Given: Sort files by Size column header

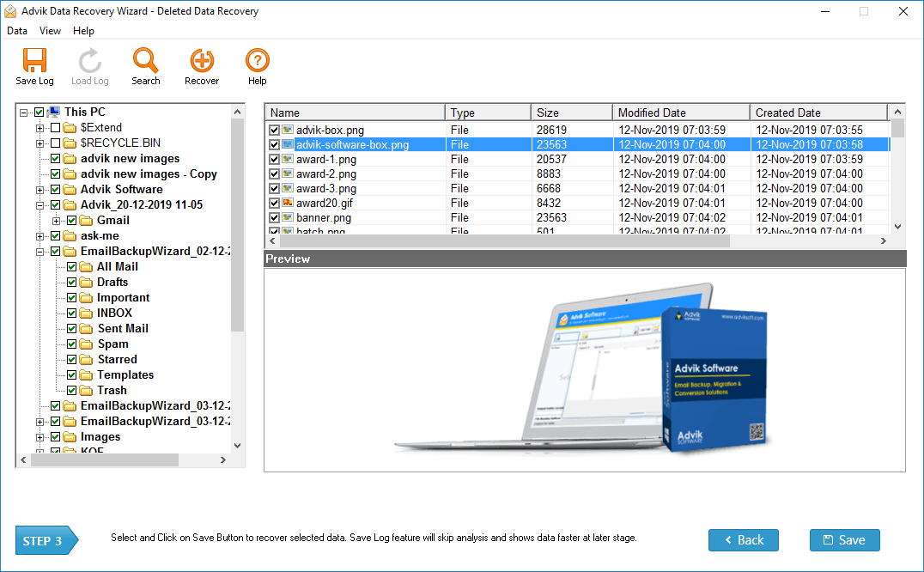Looking at the screenshot, I should coord(572,113).
